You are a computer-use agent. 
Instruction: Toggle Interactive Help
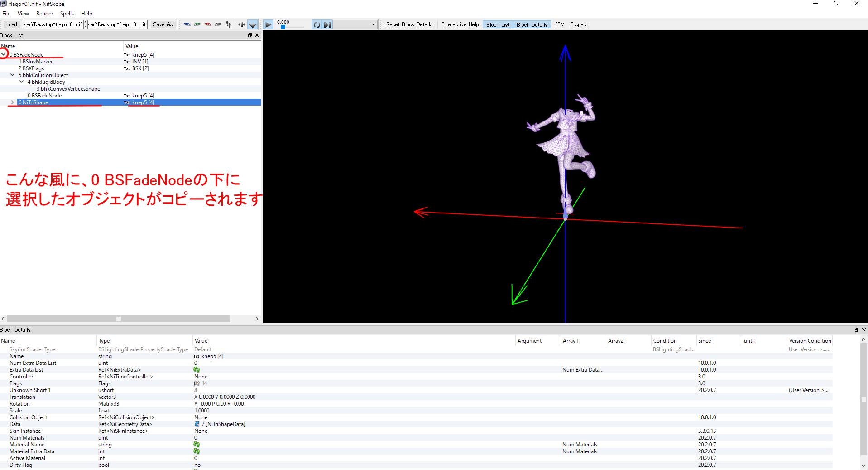(460, 24)
